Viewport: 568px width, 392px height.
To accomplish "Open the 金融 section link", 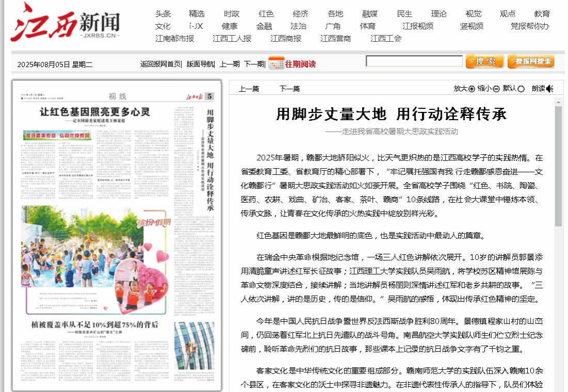I will click(264, 26).
